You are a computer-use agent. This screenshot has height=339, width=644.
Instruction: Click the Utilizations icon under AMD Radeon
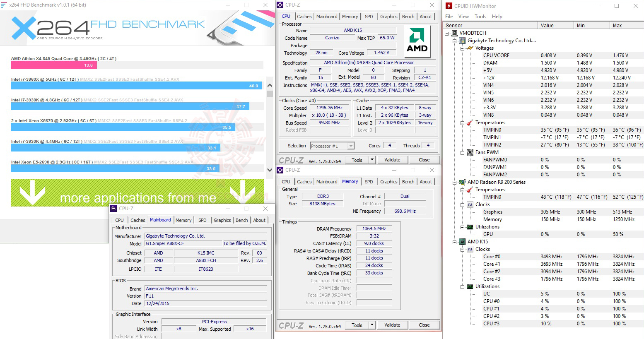[470, 227]
